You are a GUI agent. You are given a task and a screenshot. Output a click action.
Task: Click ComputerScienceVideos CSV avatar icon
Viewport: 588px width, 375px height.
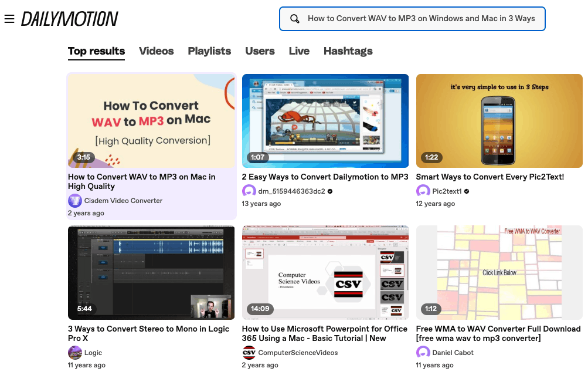coord(249,353)
